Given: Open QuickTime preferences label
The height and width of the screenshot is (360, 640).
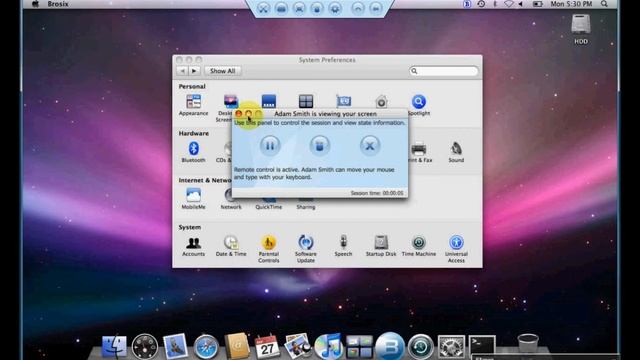Looking at the screenshot, I should [x=269, y=207].
